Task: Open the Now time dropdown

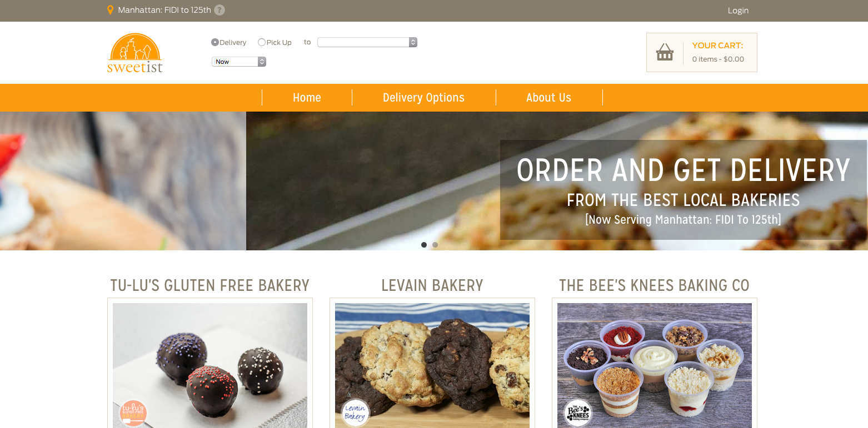Action: [x=239, y=62]
